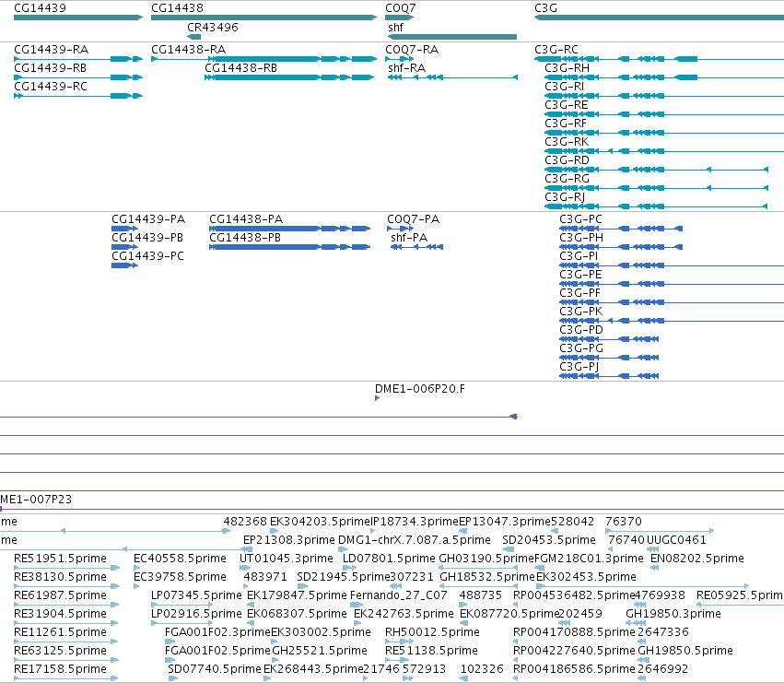
Task: Click the shf-PA protein label
Action: [x=409, y=238]
